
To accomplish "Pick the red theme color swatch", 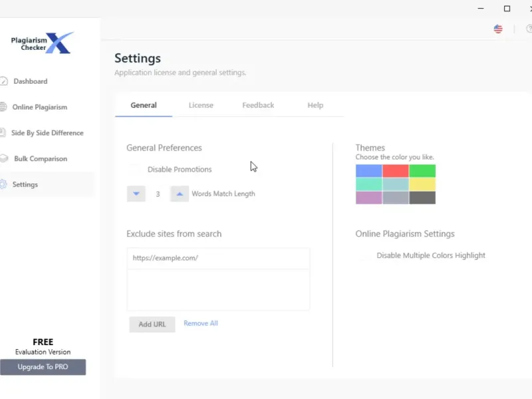I will (396, 171).
